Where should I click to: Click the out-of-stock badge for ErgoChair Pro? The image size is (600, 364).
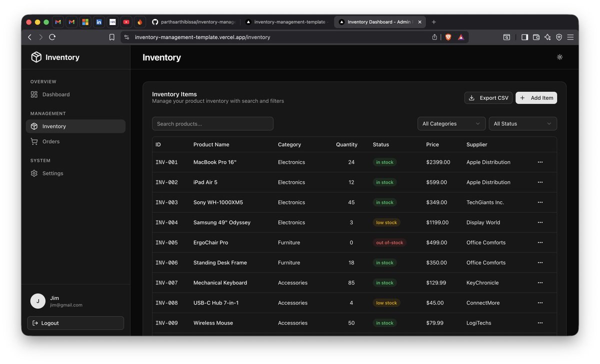pos(389,242)
